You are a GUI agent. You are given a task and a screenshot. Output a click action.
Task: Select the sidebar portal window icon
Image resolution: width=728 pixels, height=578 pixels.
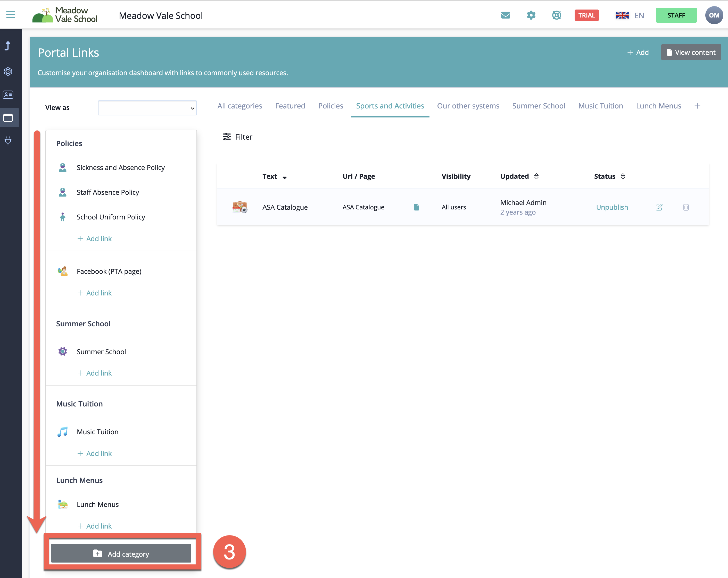[x=8, y=118]
